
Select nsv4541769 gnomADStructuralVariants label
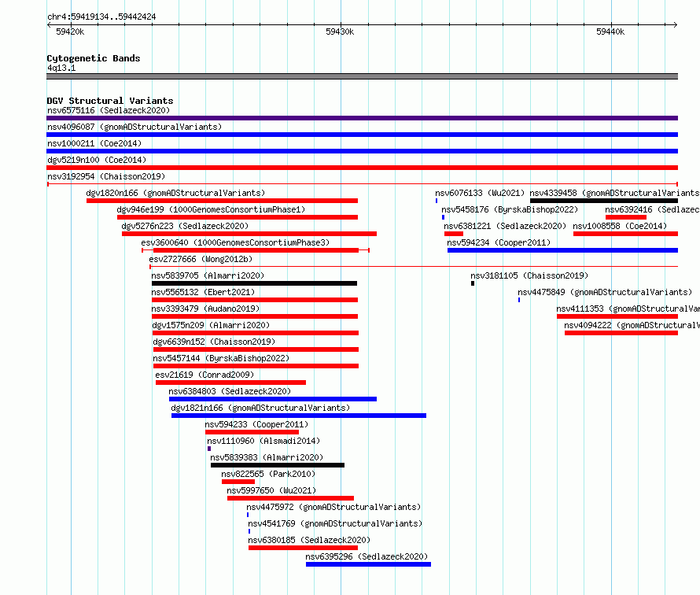(335, 523)
